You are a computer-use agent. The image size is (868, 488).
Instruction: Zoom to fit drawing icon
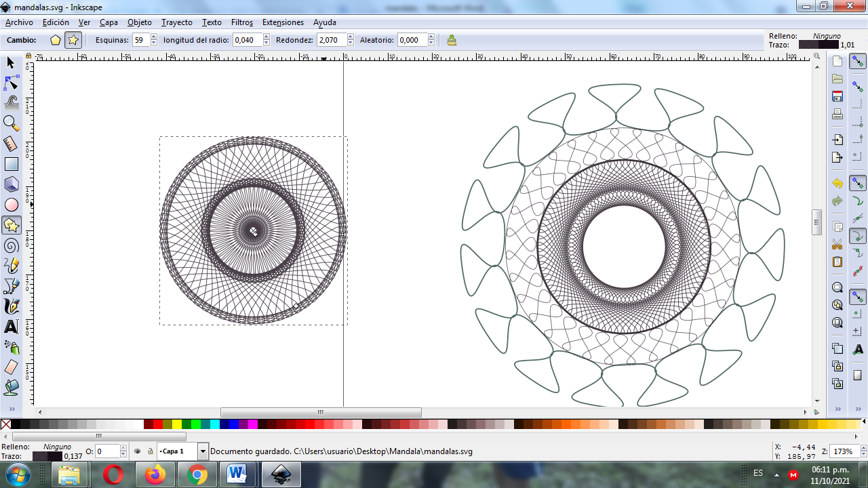[x=837, y=305]
